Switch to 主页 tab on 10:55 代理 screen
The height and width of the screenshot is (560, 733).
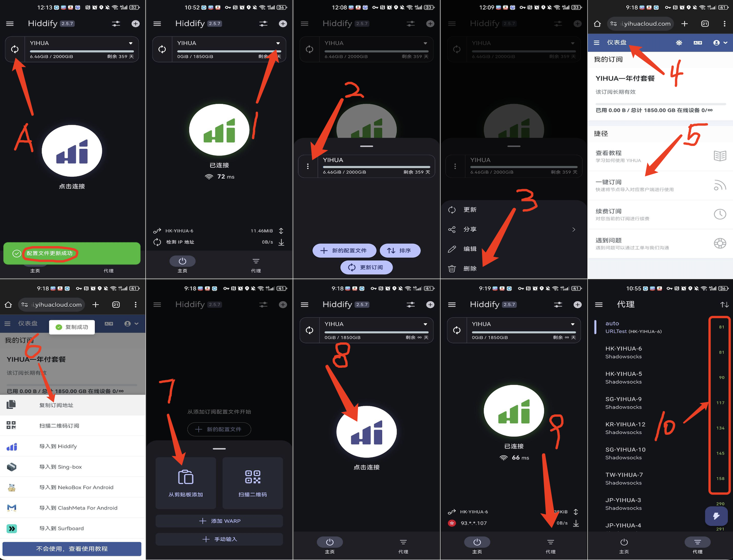tap(624, 545)
